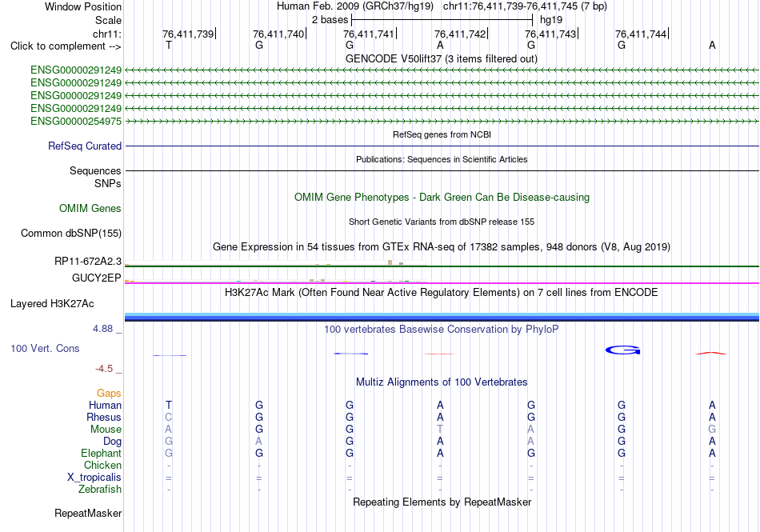Click the Gaps row label
Viewport: 760px width, 532px height.
109,393
